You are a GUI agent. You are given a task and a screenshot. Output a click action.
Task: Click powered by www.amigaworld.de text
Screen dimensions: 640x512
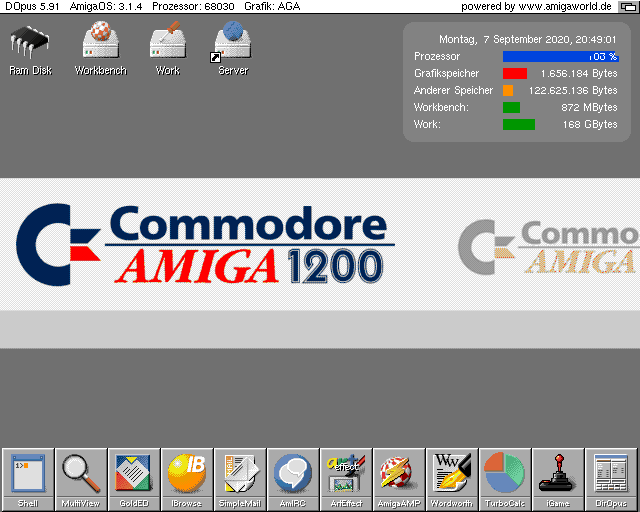click(536, 6)
